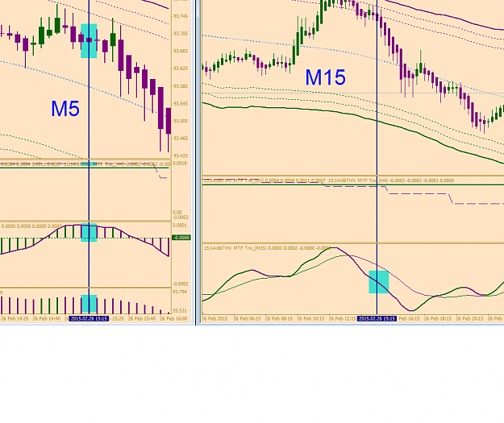Click the blue M15 timeframe label
The image size is (504, 423).
[325, 77]
